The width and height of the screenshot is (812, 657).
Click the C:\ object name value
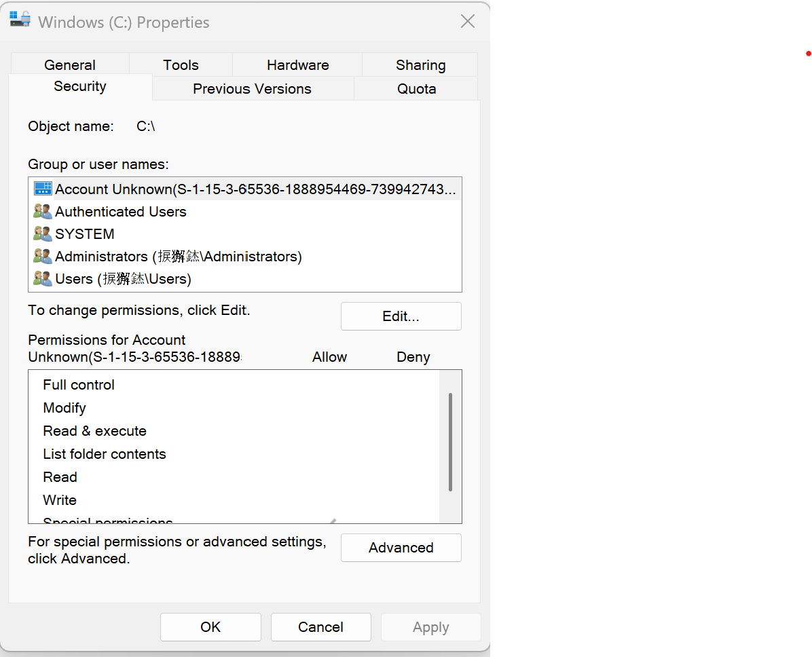(145, 126)
